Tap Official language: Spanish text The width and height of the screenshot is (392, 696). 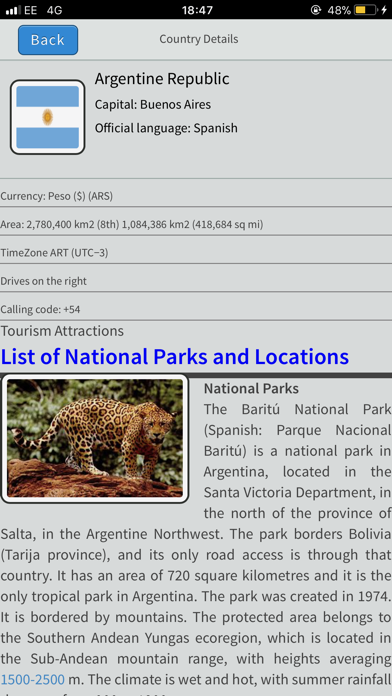[x=166, y=128]
